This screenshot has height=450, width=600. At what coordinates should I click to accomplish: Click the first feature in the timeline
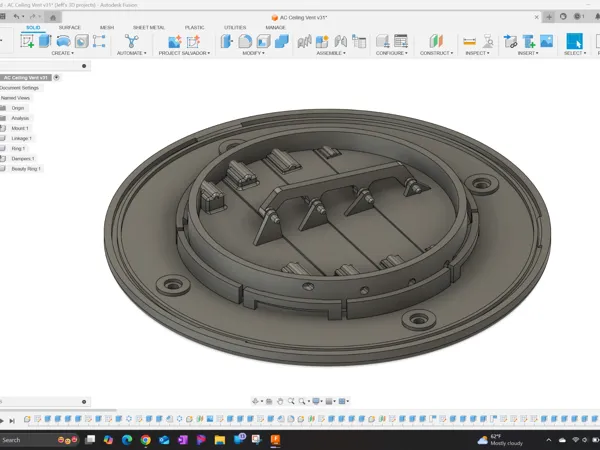pos(27,419)
